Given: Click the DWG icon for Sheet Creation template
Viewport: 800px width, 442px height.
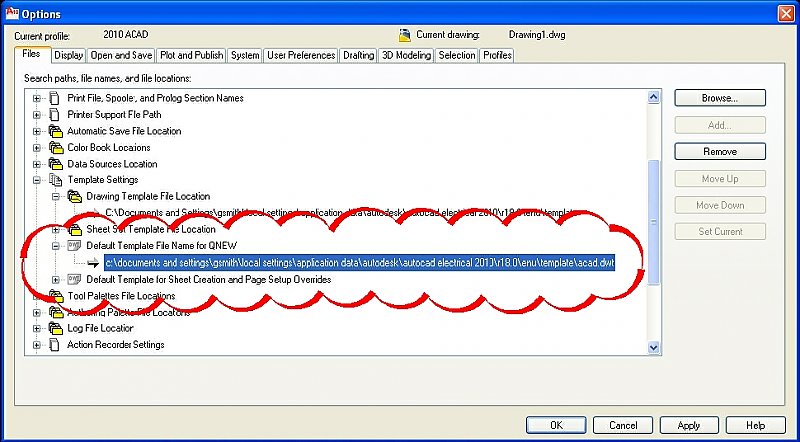Looking at the screenshot, I should (x=74, y=279).
